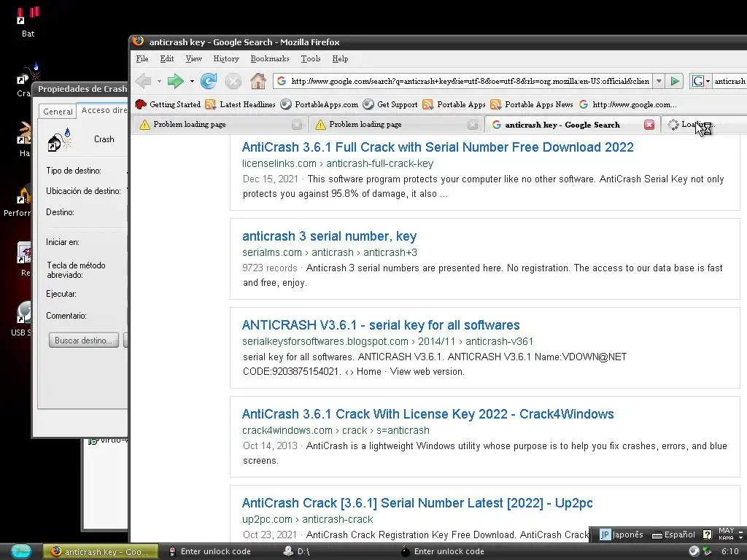
Task: Open Up2pc AntiCrash Crack result link
Action: pyautogui.click(x=417, y=503)
